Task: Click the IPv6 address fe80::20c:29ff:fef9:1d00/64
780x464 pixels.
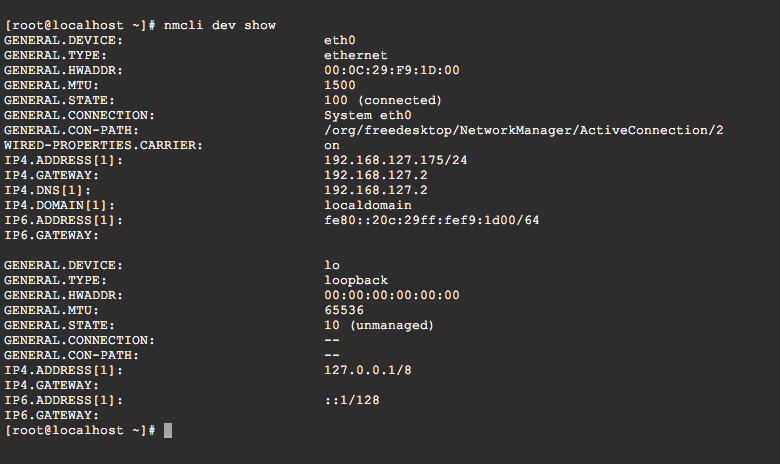Action: point(432,220)
